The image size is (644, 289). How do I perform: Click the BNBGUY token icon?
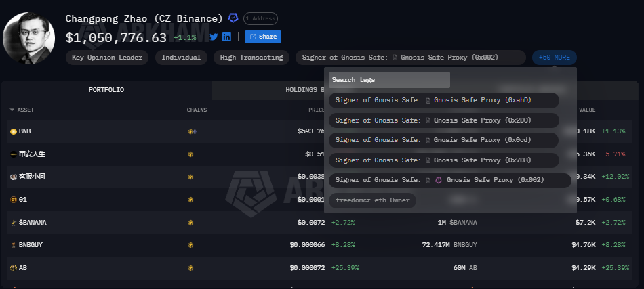pyautogui.click(x=13, y=245)
